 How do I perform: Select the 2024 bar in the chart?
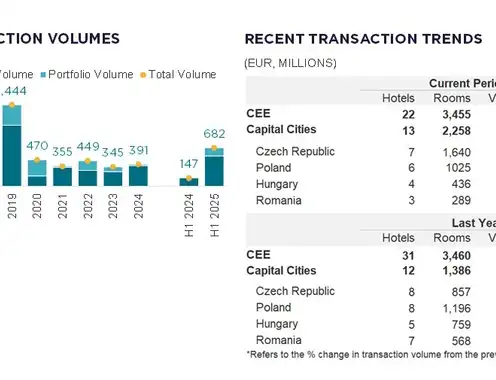138,175
